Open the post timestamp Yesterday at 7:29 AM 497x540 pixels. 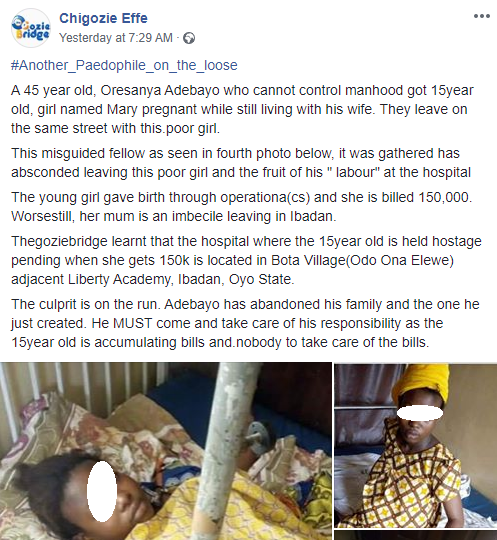pyautogui.click(x=116, y=38)
